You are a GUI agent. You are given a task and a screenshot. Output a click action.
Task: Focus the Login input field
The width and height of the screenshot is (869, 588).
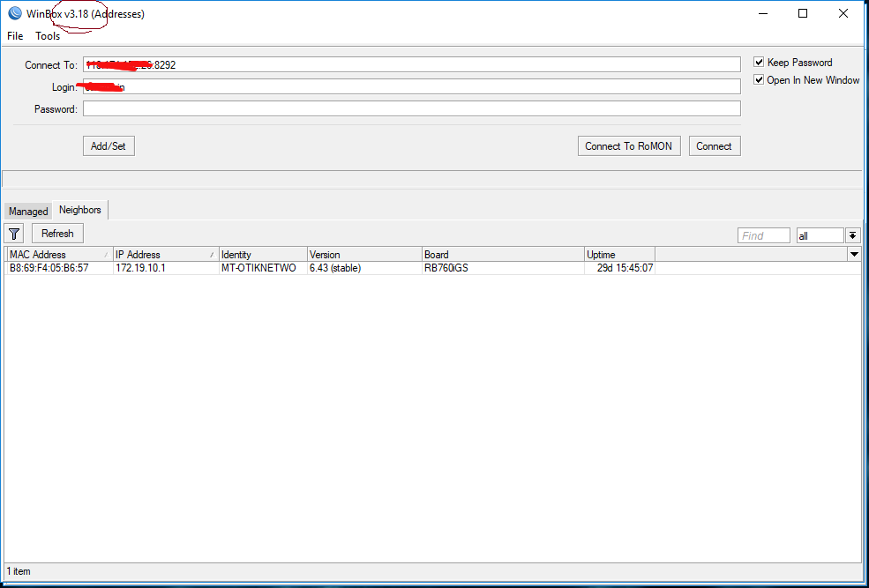coord(412,86)
